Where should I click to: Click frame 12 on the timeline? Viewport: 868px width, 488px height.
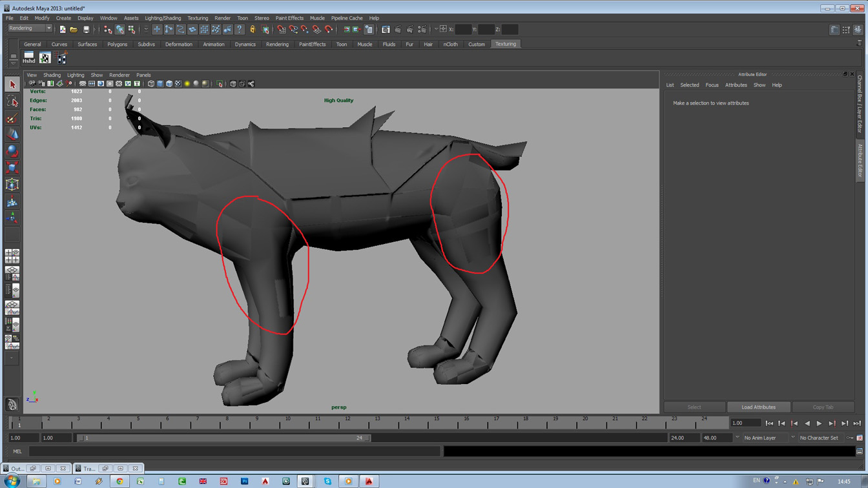pos(347,422)
